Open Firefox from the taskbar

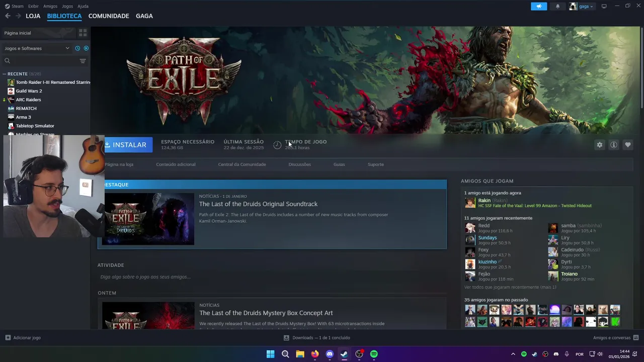click(x=314, y=354)
